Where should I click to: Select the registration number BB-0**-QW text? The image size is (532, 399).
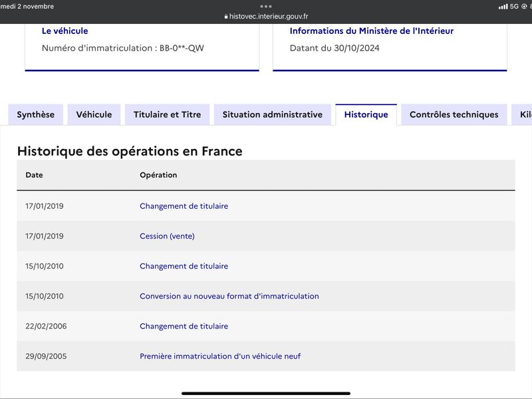(x=182, y=48)
